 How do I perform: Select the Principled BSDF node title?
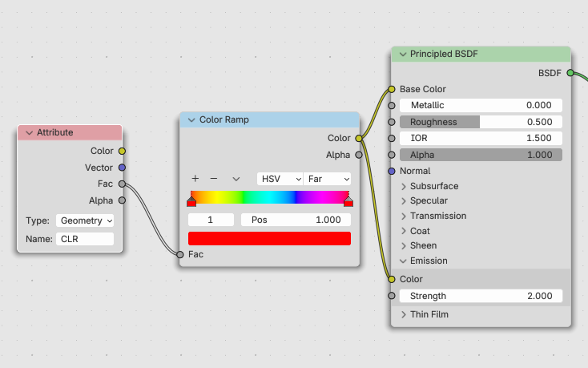point(444,54)
